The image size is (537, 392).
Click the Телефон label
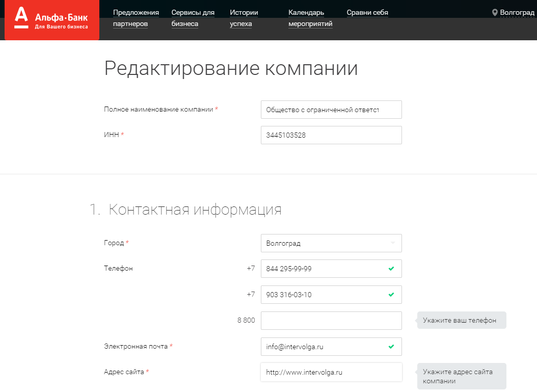(118, 268)
